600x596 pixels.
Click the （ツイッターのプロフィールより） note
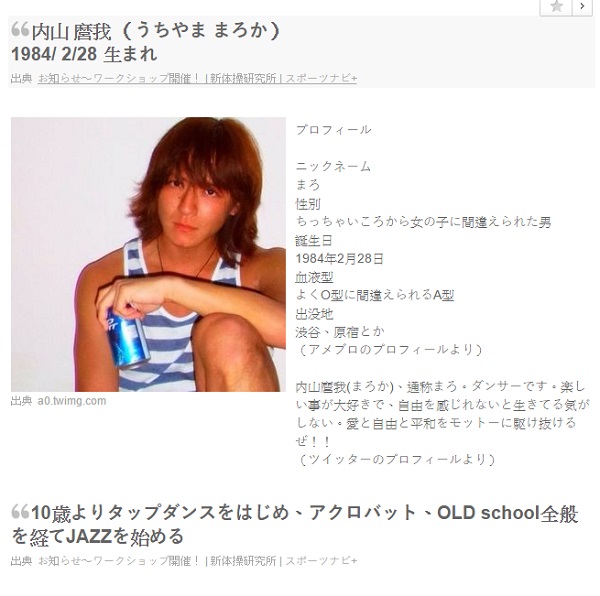point(396,459)
